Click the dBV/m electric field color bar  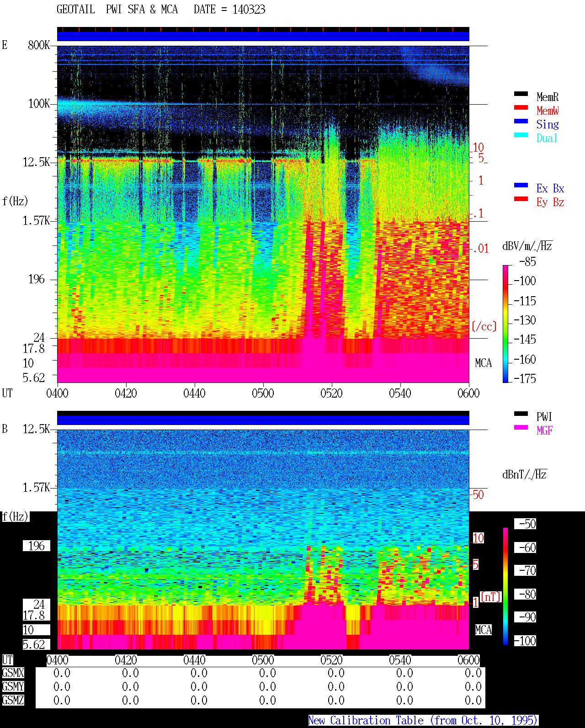click(x=505, y=324)
